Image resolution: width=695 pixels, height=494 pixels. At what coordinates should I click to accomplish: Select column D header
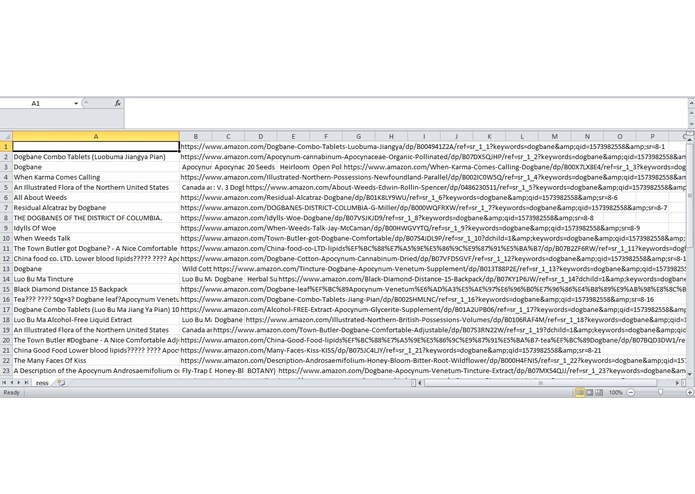click(261, 136)
